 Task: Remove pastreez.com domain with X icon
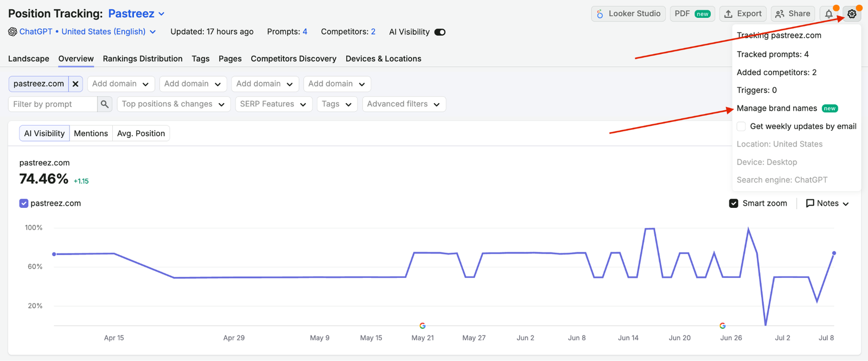(x=75, y=84)
